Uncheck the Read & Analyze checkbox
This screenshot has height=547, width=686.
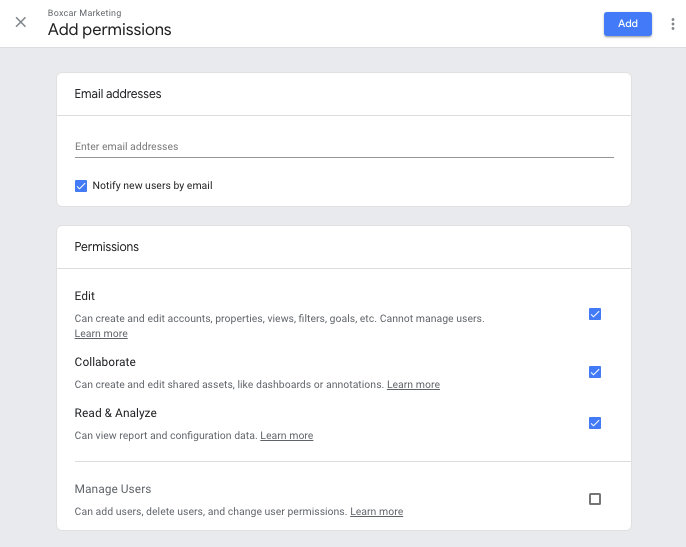tap(595, 423)
